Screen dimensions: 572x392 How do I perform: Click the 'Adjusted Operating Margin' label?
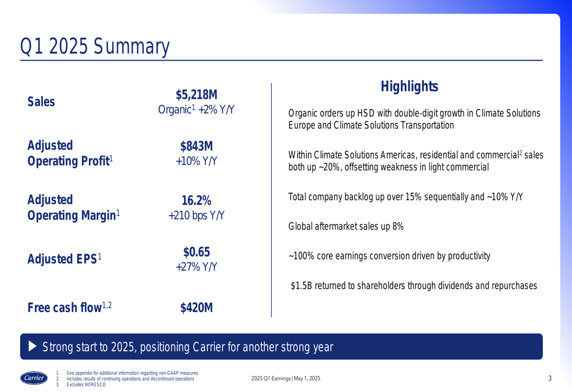(74, 207)
